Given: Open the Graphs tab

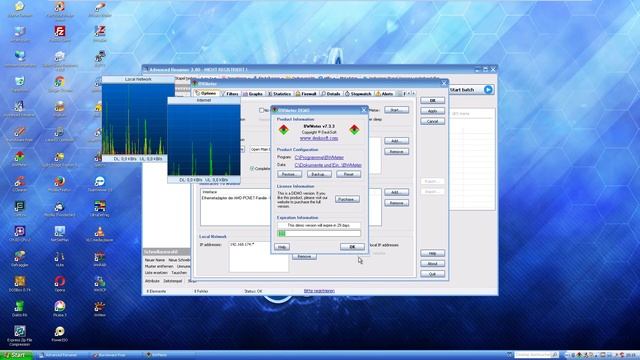Looking at the screenshot, I should [253, 93].
